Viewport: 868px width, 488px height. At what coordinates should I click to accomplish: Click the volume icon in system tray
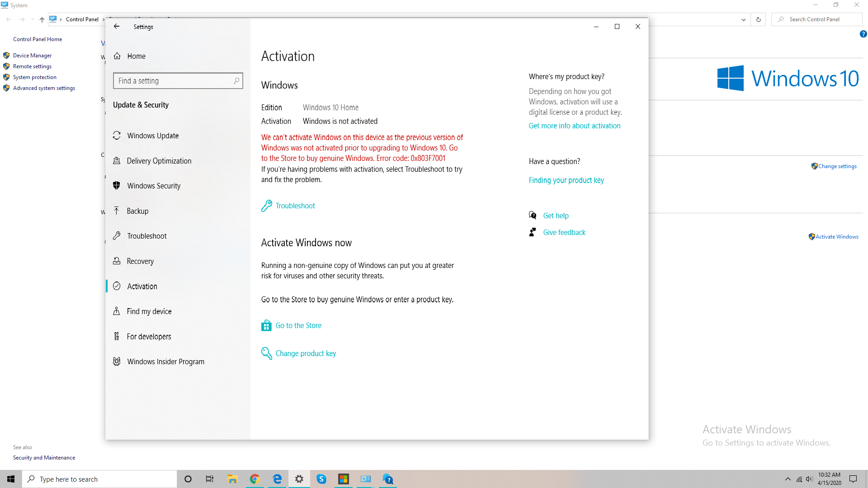pyautogui.click(x=809, y=479)
